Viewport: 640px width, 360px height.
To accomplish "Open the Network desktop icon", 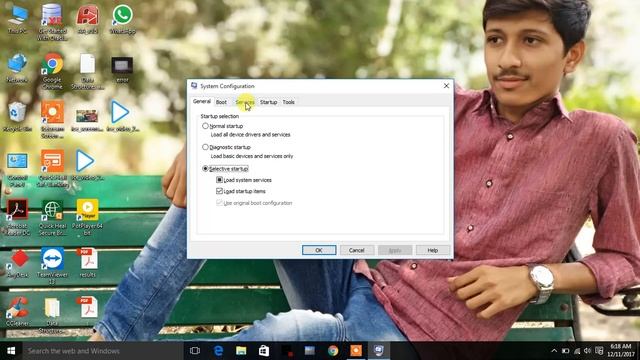I will [17, 68].
